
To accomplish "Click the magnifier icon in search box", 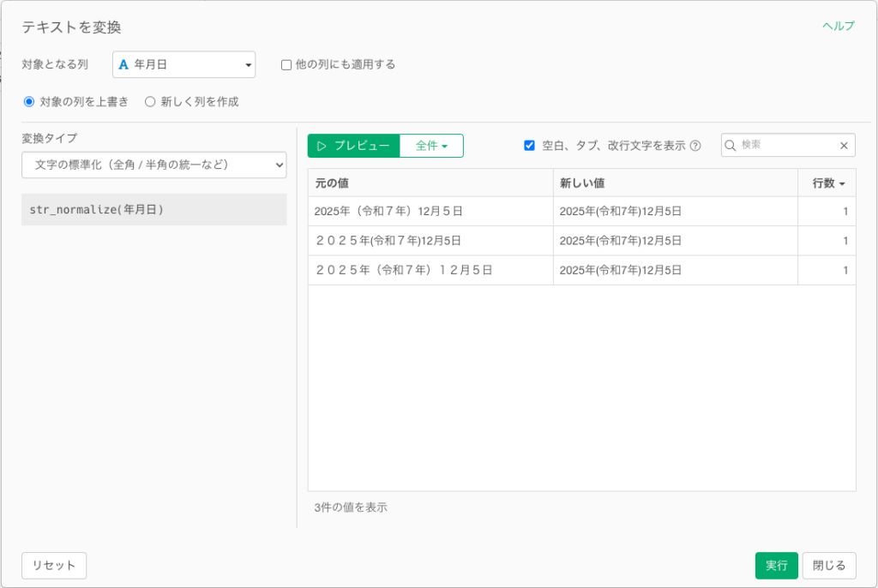I will (x=731, y=146).
